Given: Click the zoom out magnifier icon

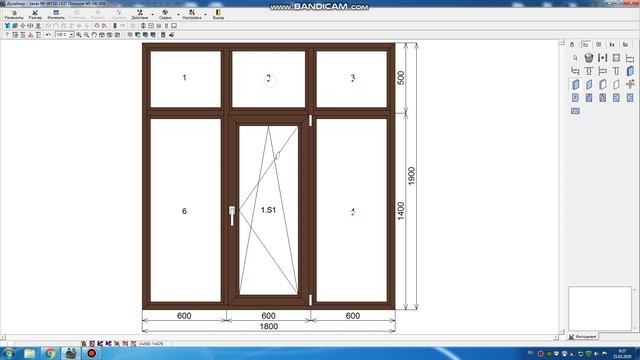Looking at the screenshot, I should [87, 35].
